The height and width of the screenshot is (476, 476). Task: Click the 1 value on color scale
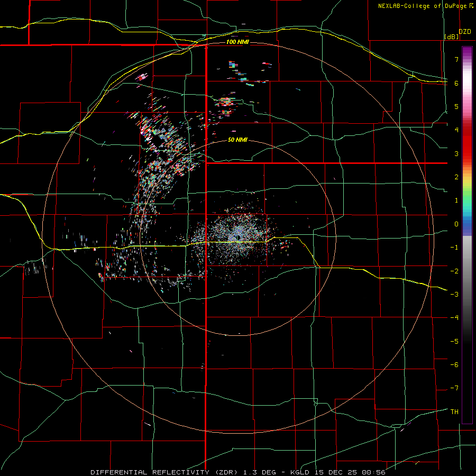[456, 200]
